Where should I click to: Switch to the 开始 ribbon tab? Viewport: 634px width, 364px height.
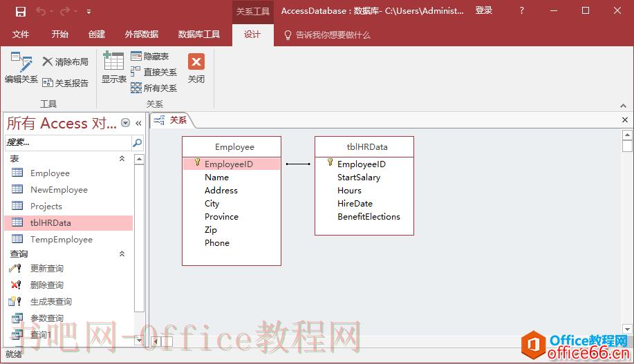tap(60, 35)
